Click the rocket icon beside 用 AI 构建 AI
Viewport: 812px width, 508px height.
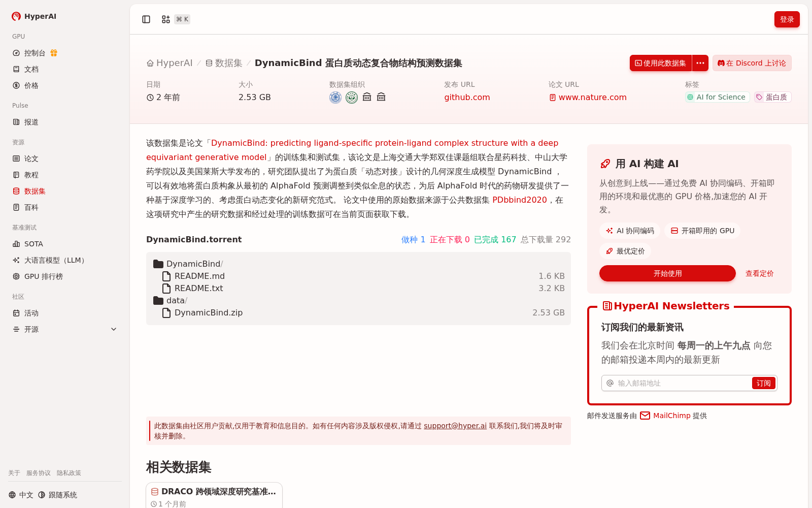[x=605, y=164]
